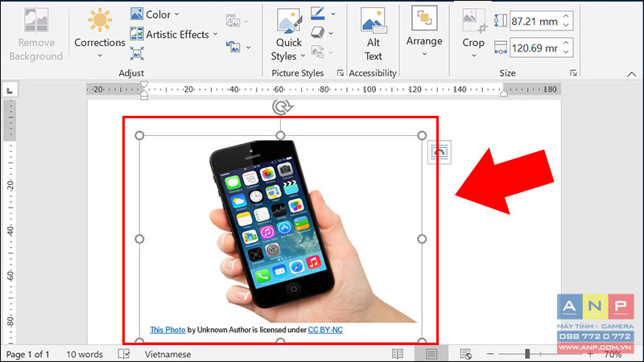The width and height of the screenshot is (644, 362).
Task: Click the middle-right picture sizing handle
Action: (422, 239)
